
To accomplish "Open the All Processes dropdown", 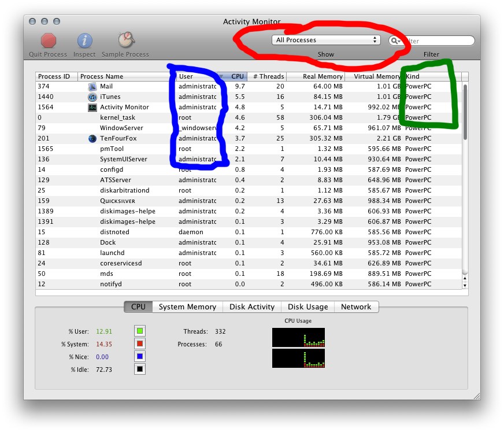I will (x=326, y=40).
